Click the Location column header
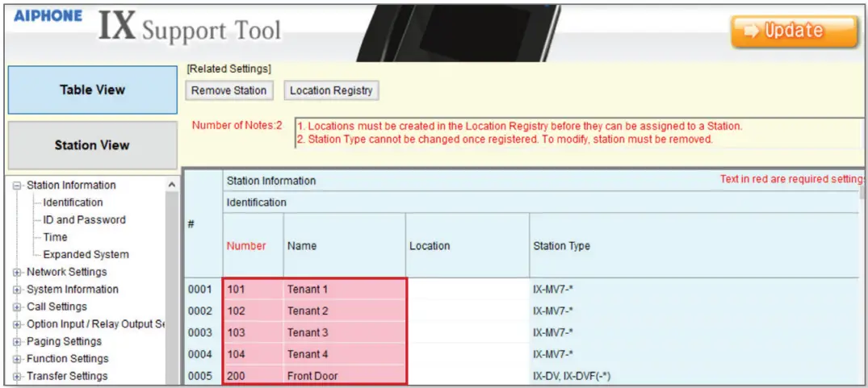The image size is (868, 388). [468, 246]
